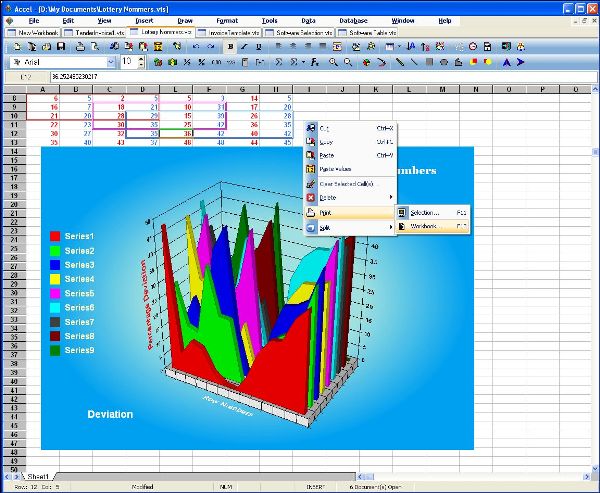Choose Cut from the context menu
Screen dimensions: 600x493
tap(351, 128)
